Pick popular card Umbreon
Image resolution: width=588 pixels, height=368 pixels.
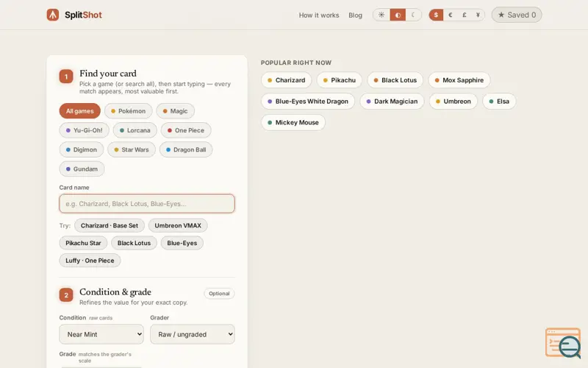[453, 102]
